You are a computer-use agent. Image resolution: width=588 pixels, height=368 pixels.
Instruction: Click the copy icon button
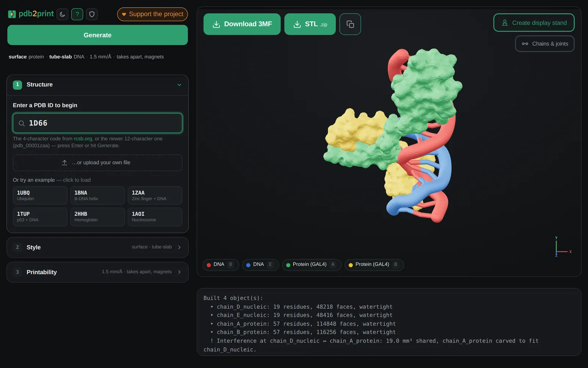[x=350, y=24]
